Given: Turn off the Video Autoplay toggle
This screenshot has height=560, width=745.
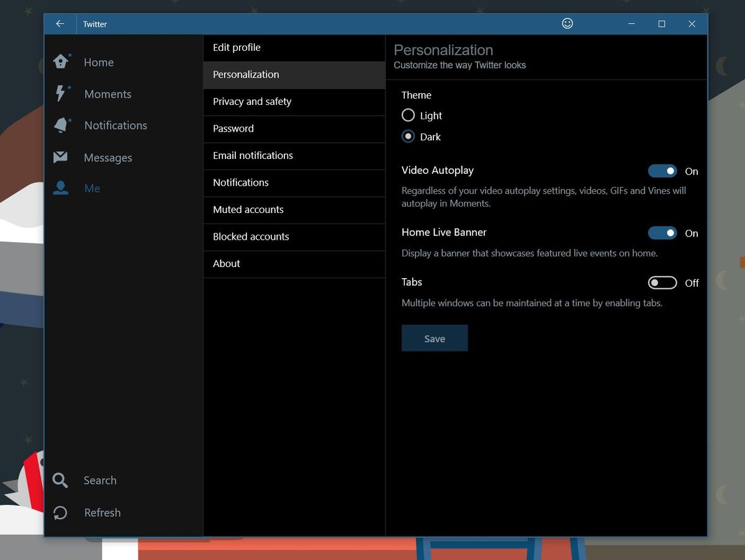Looking at the screenshot, I should click(x=662, y=171).
